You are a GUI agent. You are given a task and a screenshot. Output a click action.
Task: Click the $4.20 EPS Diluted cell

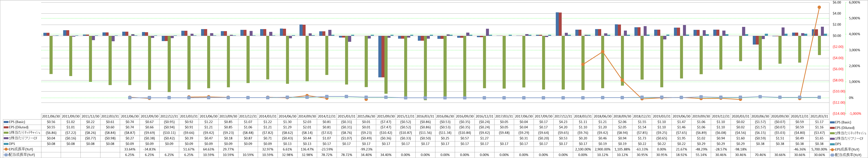pos(563,127)
